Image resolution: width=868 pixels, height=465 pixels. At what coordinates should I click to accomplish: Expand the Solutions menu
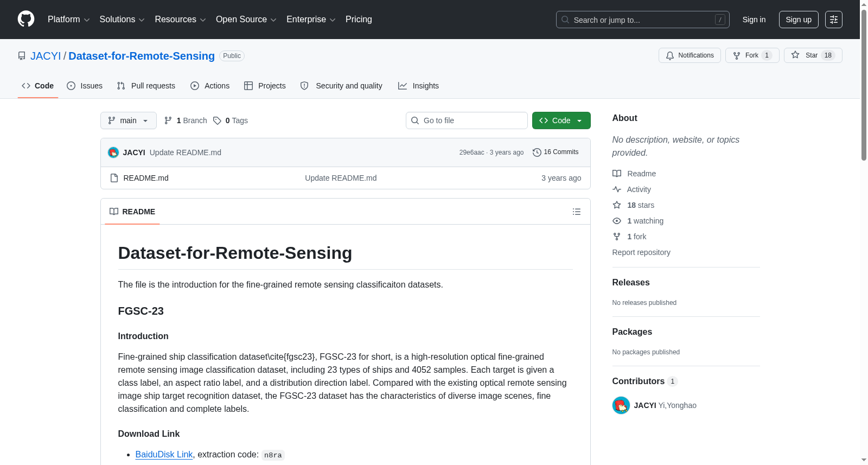[122, 20]
